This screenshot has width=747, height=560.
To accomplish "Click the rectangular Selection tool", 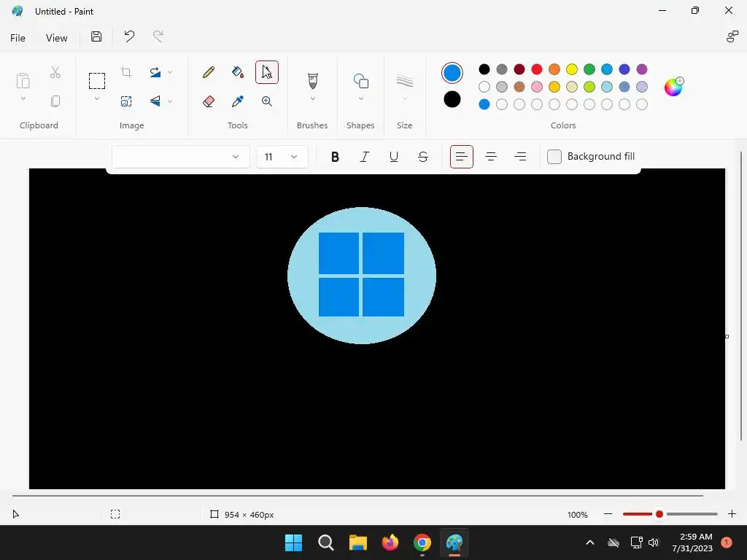I will (97, 81).
